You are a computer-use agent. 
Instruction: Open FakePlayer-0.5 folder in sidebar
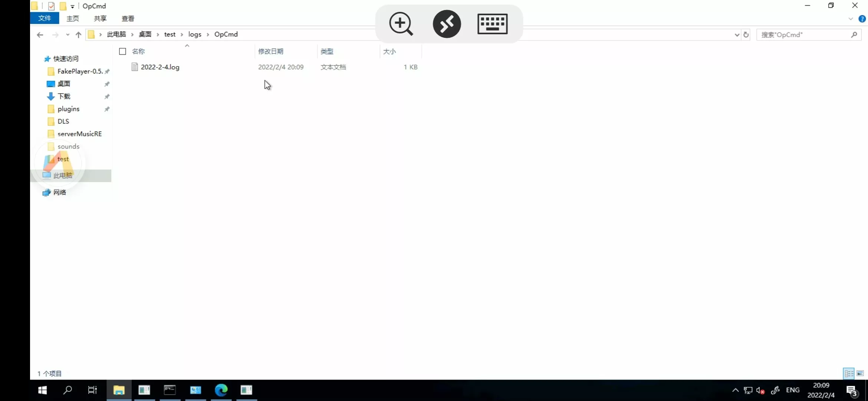(x=80, y=71)
